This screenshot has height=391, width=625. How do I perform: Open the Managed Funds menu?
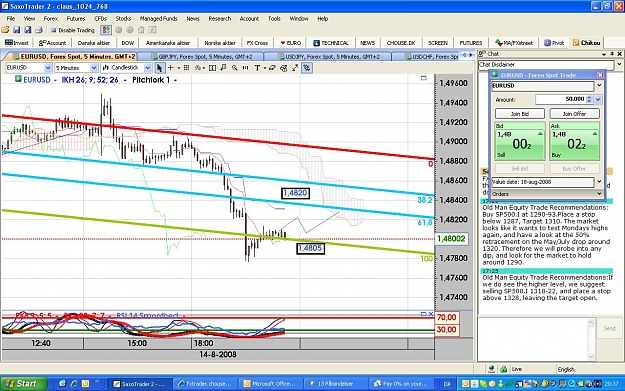(158, 18)
